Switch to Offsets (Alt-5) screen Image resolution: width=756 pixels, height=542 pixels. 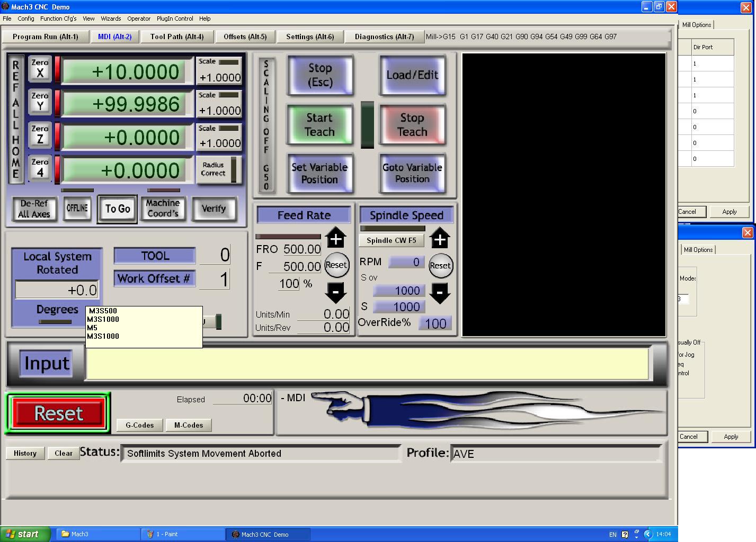[x=245, y=37]
